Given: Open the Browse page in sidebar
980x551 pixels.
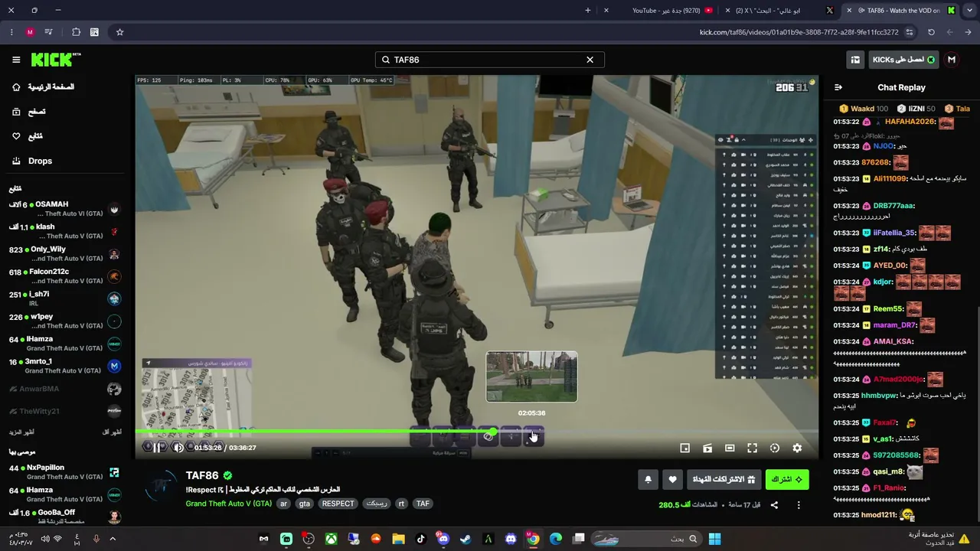Looking at the screenshot, I should [x=29, y=112].
